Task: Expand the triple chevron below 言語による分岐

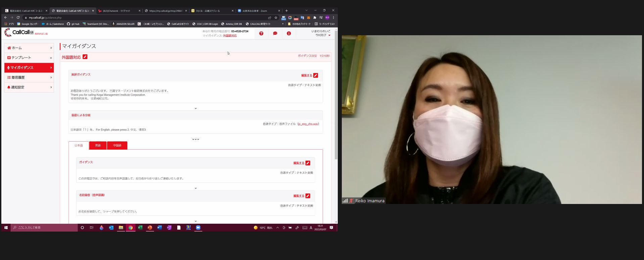Action: tap(196, 139)
